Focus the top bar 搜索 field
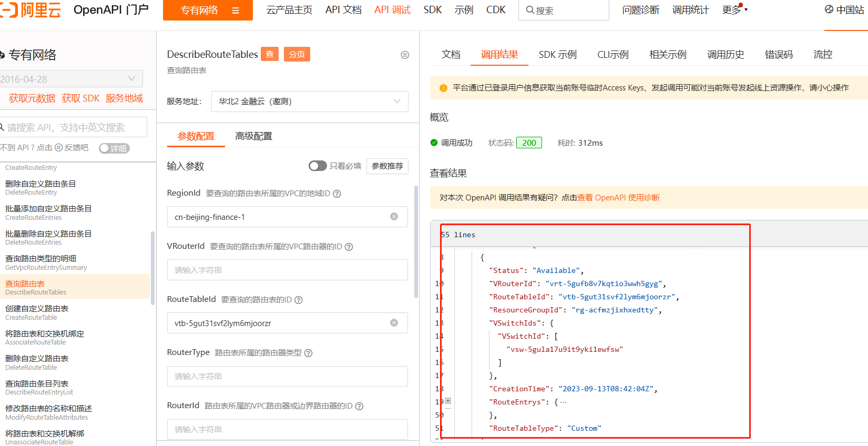Image resolution: width=868 pixels, height=446 pixels. (564, 10)
